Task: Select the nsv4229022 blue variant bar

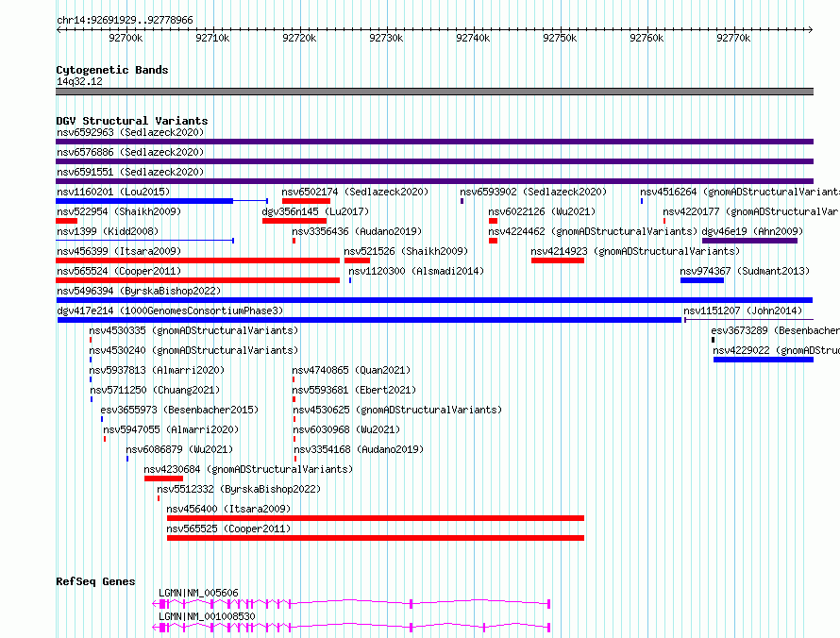Action: tap(764, 360)
